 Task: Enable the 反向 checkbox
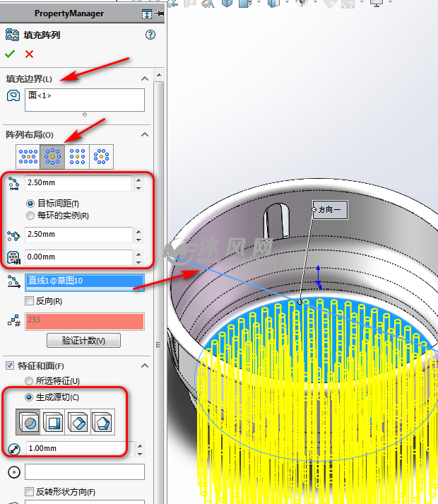point(29,301)
